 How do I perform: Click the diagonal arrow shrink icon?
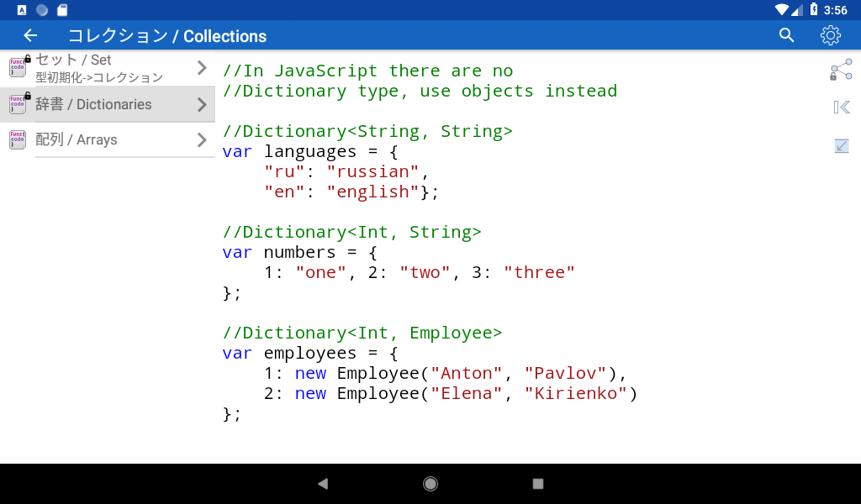click(841, 146)
